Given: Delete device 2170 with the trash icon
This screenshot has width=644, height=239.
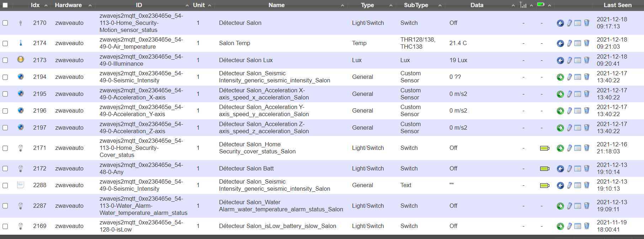Looking at the screenshot, I should (587, 23).
